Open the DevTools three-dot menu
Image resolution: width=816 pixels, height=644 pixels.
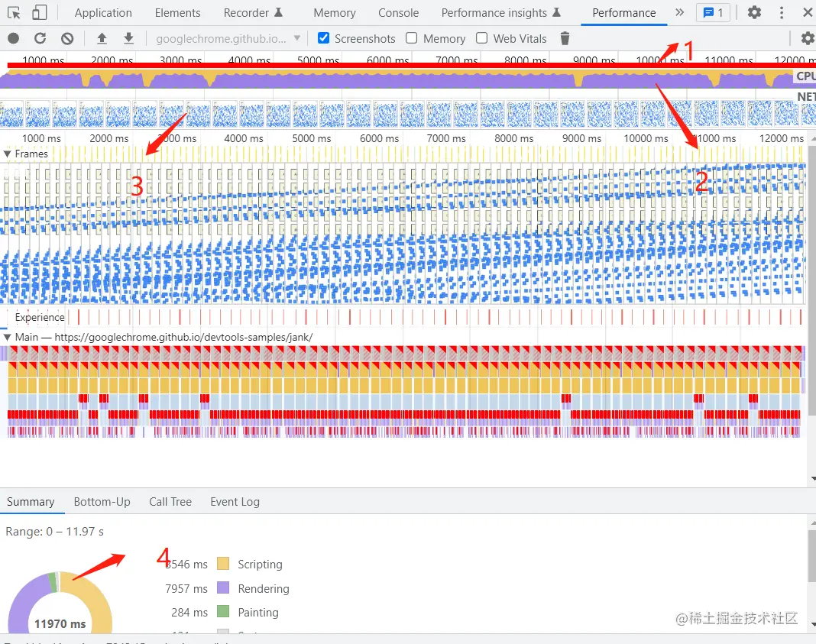click(x=781, y=12)
